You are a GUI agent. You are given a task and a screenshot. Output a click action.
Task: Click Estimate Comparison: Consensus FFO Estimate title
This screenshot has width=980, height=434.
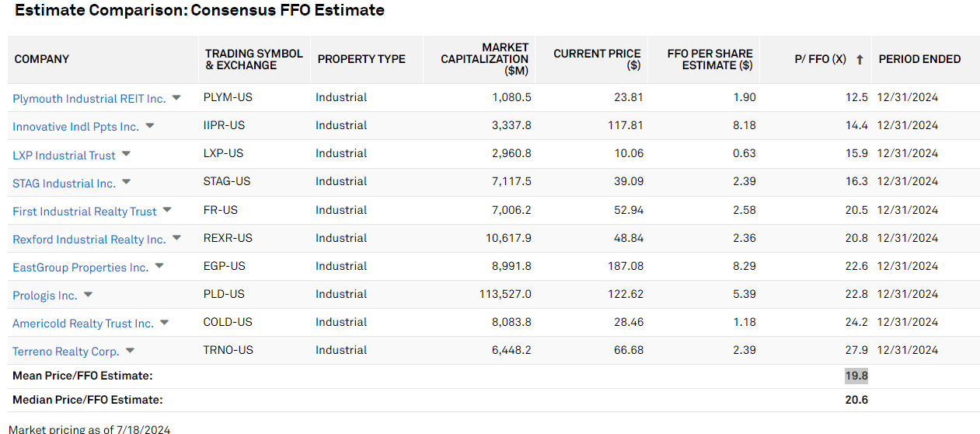coord(200,10)
